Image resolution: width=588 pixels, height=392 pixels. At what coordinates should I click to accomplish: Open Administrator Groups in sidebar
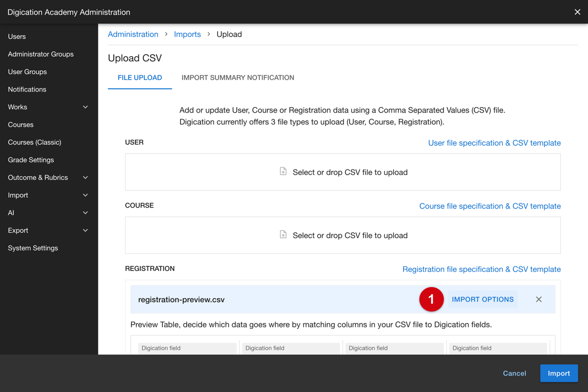[41, 54]
